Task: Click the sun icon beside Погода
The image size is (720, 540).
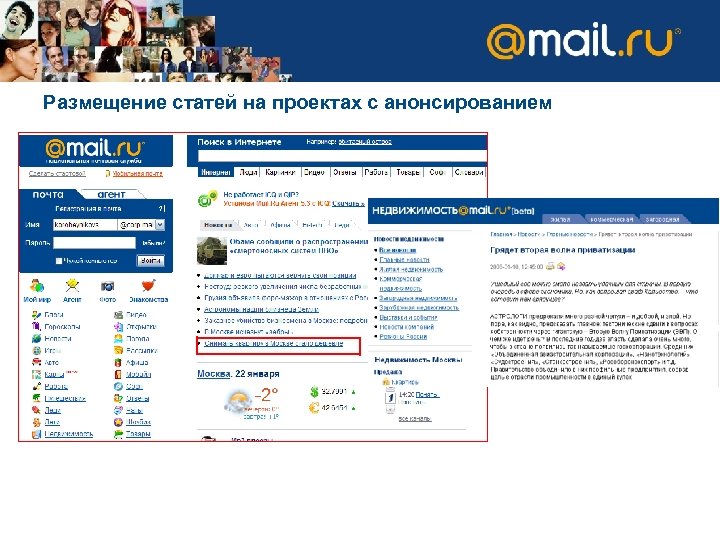Action: click(x=118, y=338)
